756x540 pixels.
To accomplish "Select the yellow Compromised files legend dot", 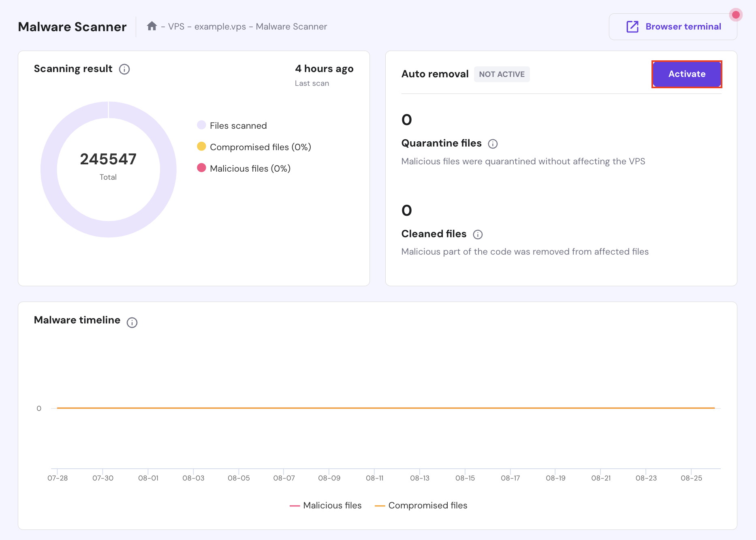I will tap(201, 147).
